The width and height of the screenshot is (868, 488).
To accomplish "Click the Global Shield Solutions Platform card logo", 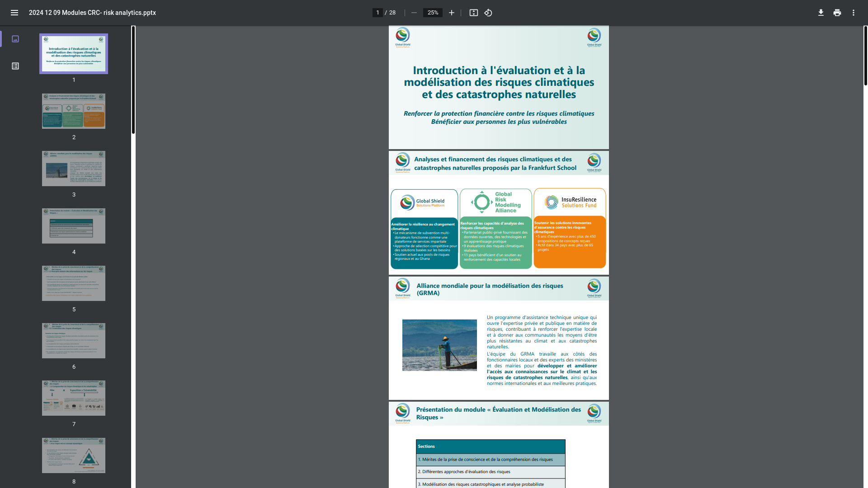I will click(423, 202).
